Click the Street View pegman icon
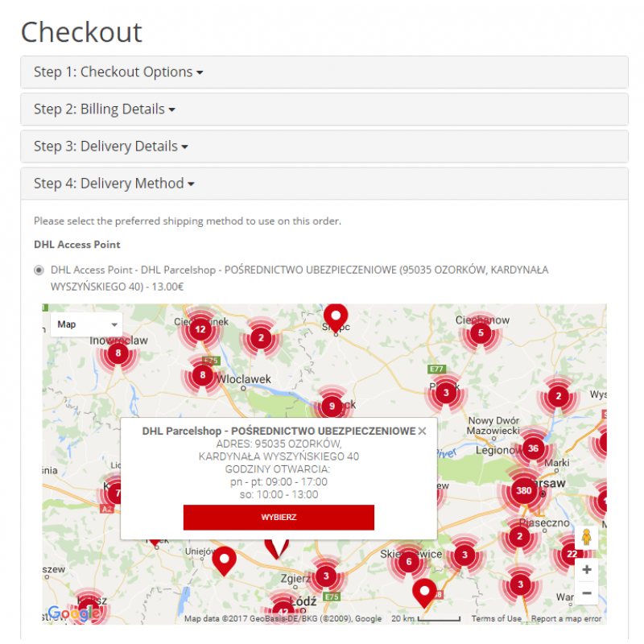 [586, 537]
